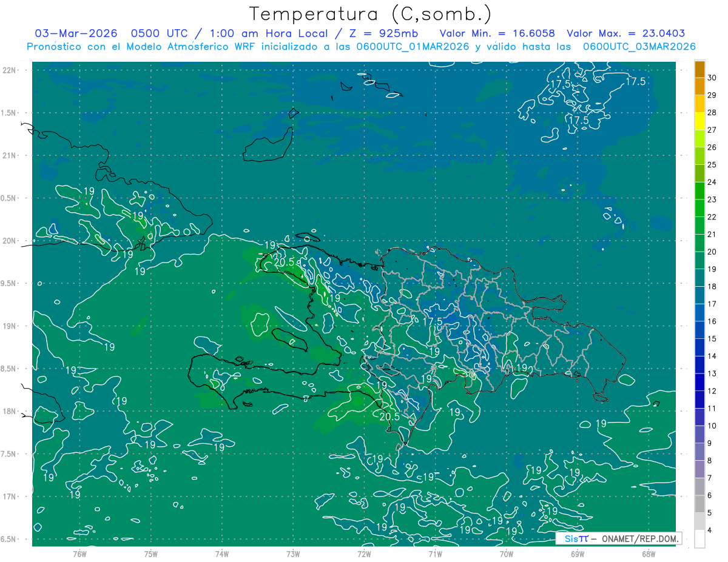The width and height of the screenshot is (728, 562).
Task: Click the "Valor Min. = 16.6058" readout
Action: pos(497,33)
